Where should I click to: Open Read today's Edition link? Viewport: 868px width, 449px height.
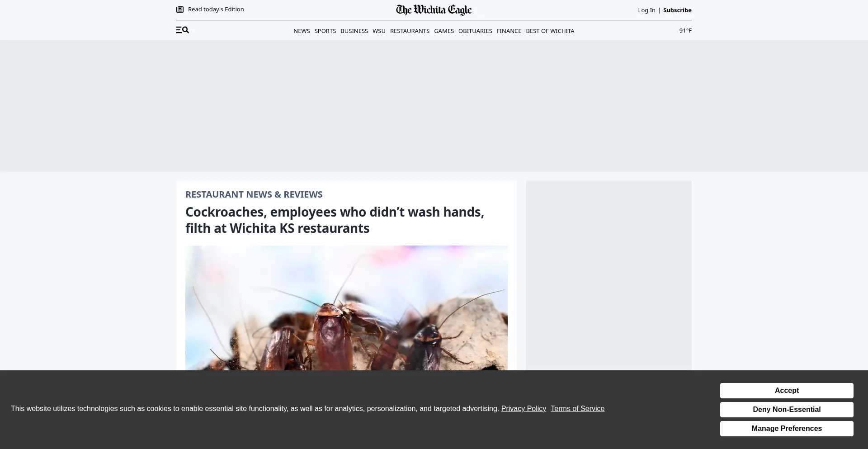[x=216, y=9]
